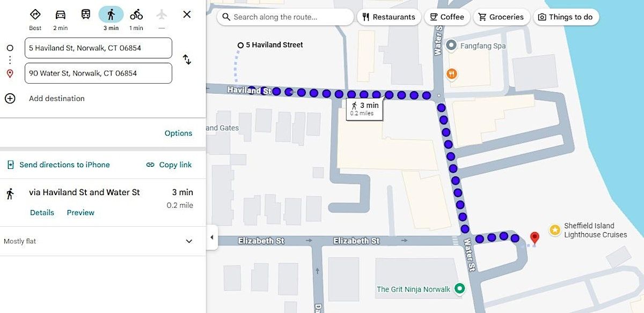Click the Search along the route field
The height and width of the screenshot is (313, 644).
[286, 17]
